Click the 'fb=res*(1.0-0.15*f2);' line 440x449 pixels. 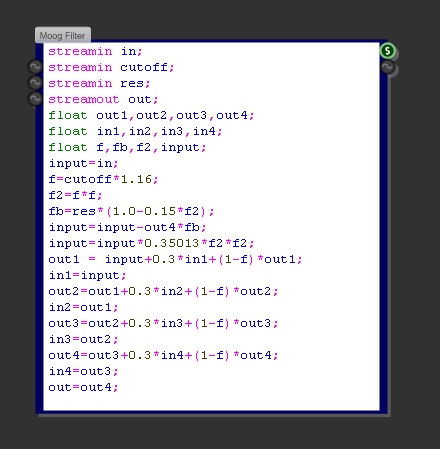(131, 211)
